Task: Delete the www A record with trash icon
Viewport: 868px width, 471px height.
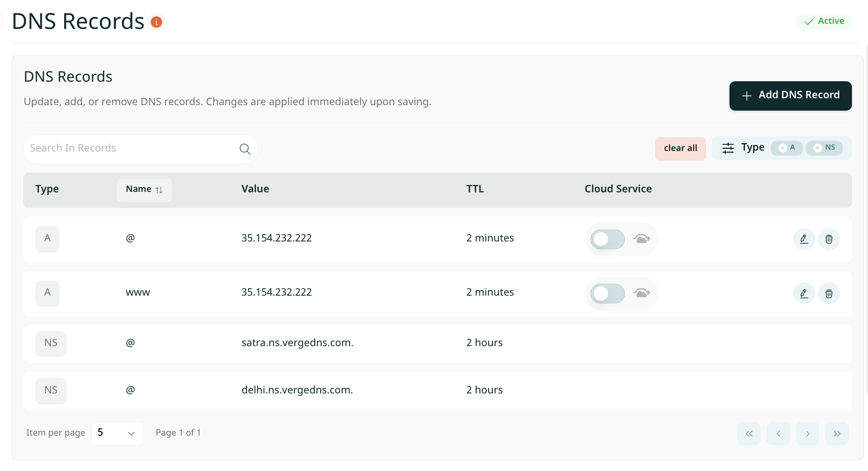Action: tap(829, 293)
